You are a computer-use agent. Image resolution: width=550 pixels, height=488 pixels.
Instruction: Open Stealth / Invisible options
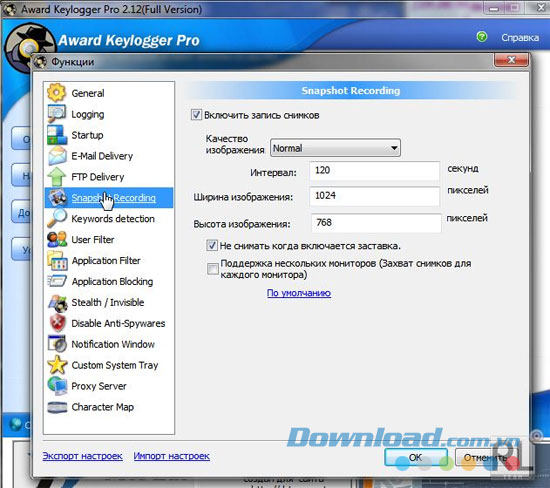109,302
